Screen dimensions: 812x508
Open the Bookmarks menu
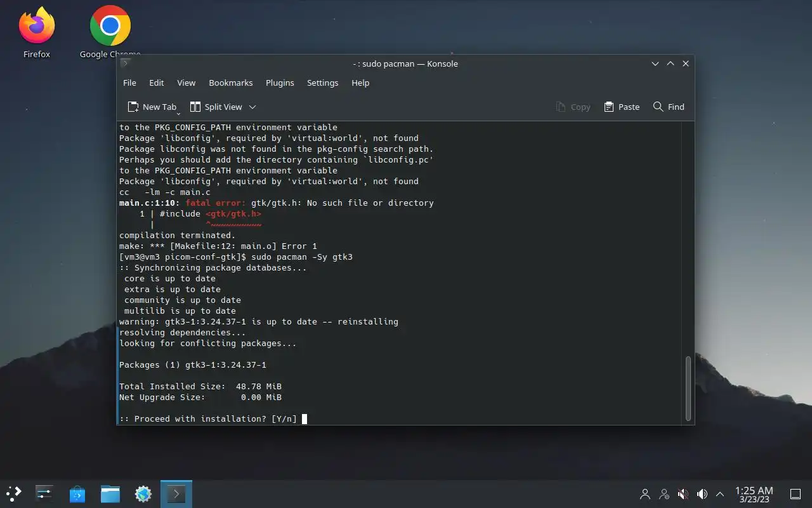click(231, 83)
